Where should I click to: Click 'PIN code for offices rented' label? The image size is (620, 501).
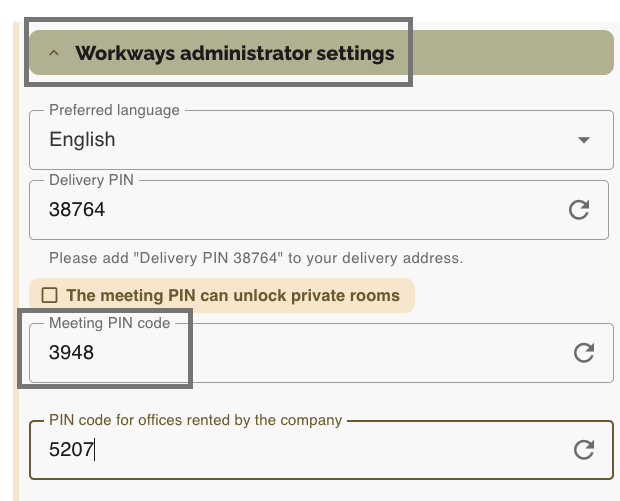click(195, 420)
